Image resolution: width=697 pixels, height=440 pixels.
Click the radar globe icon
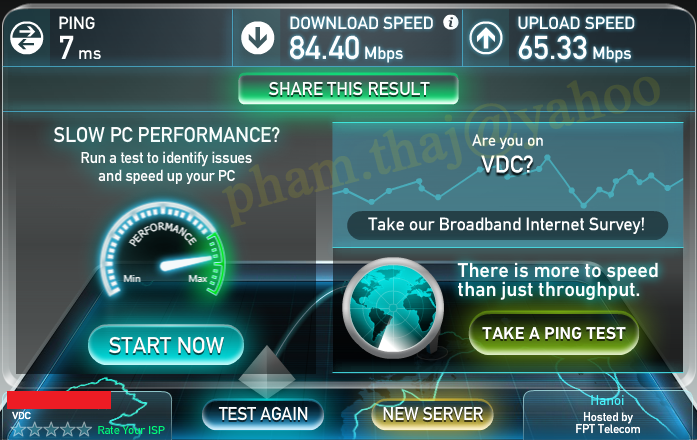coord(393,308)
